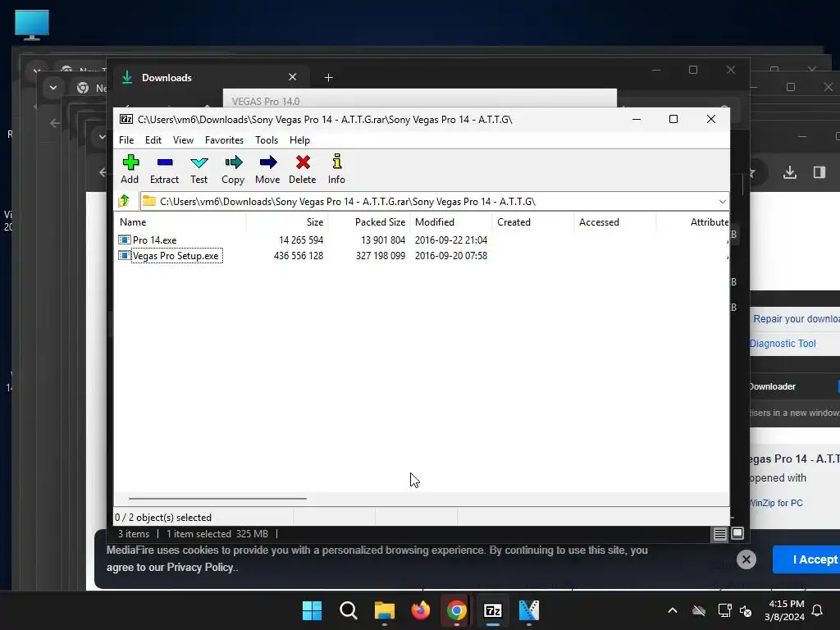Open the Vegas Pro taskbar icon

tap(529, 610)
